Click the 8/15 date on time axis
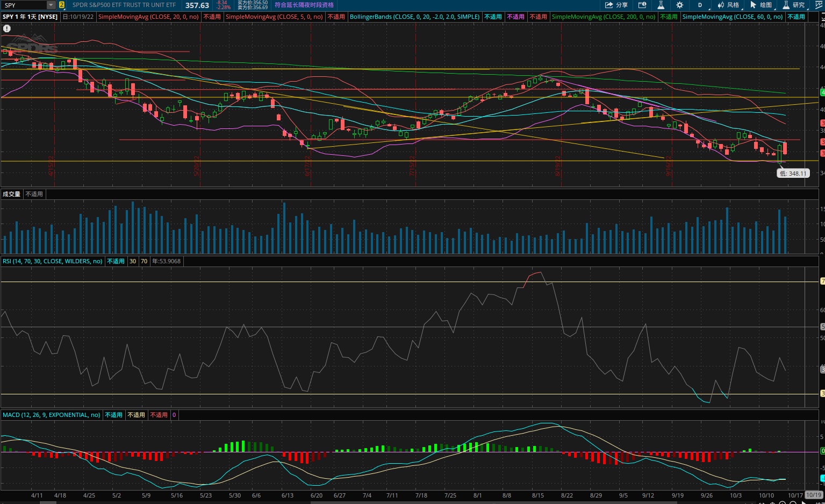 538,495
